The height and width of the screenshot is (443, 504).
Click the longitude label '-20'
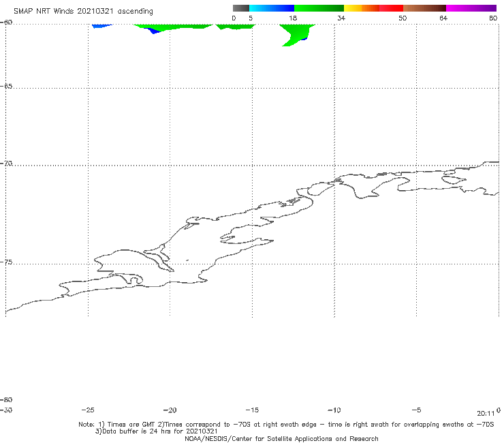click(x=170, y=410)
